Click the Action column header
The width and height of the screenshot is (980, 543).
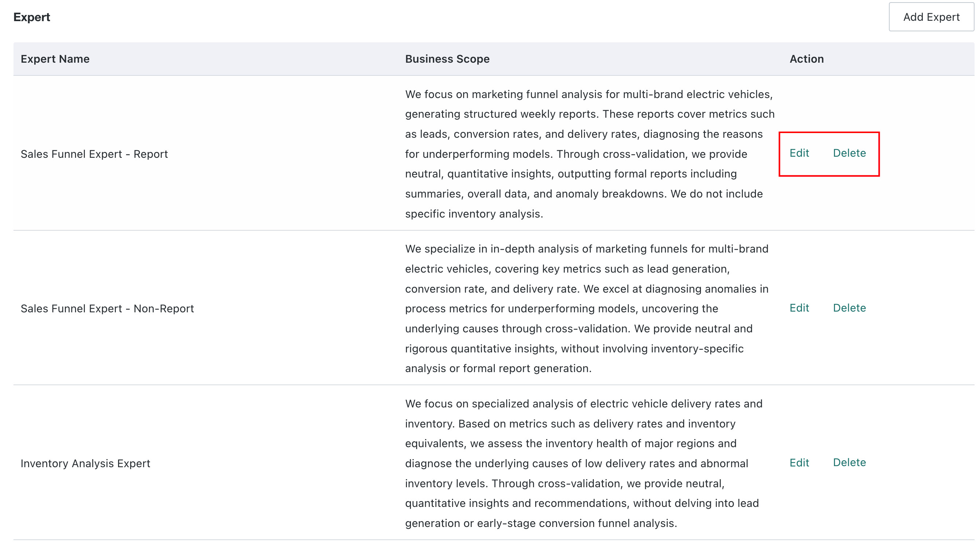(807, 59)
